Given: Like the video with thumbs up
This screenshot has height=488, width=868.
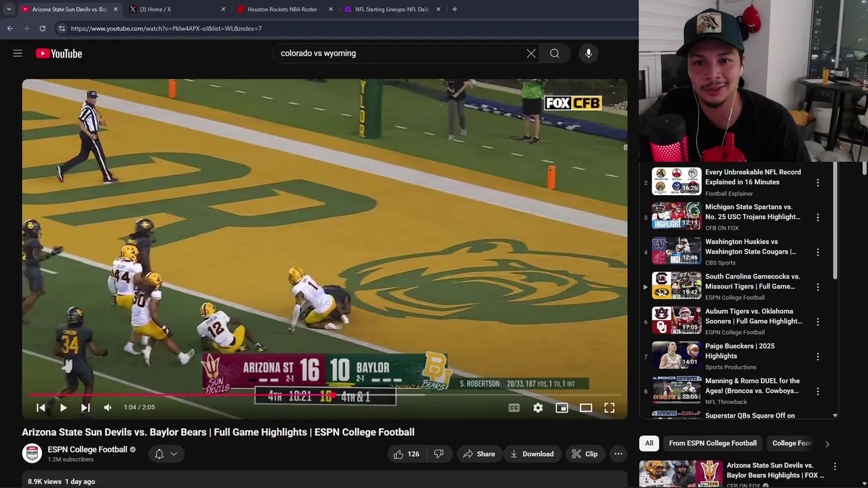Looking at the screenshot, I should (x=406, y=454).
